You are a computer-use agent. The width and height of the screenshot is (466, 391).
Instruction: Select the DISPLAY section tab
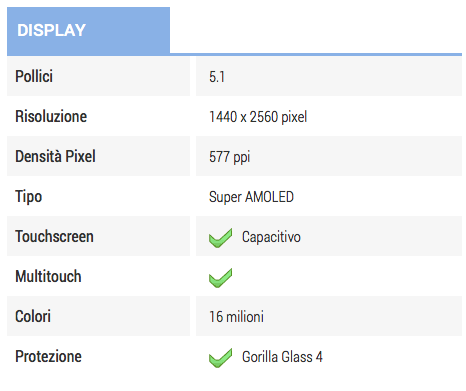click(x=88, y=31)
